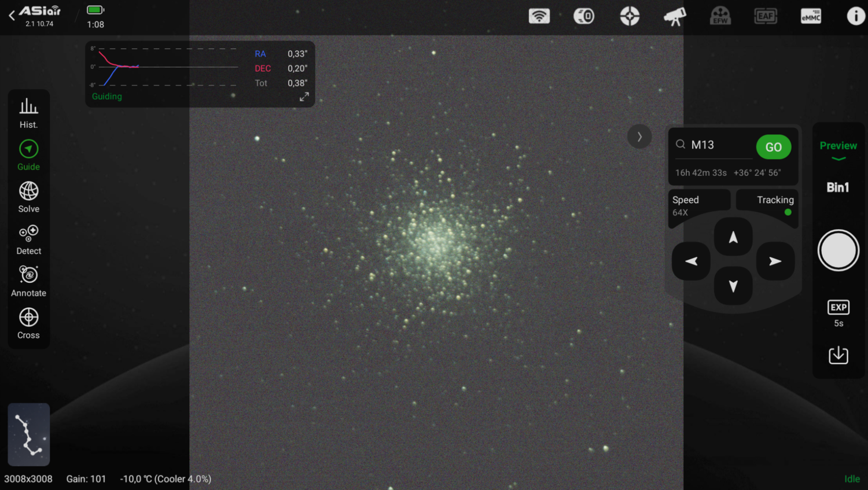Open the EAF focuser settings
Viewport: 868px width, 490px height.
click(765, 16)
